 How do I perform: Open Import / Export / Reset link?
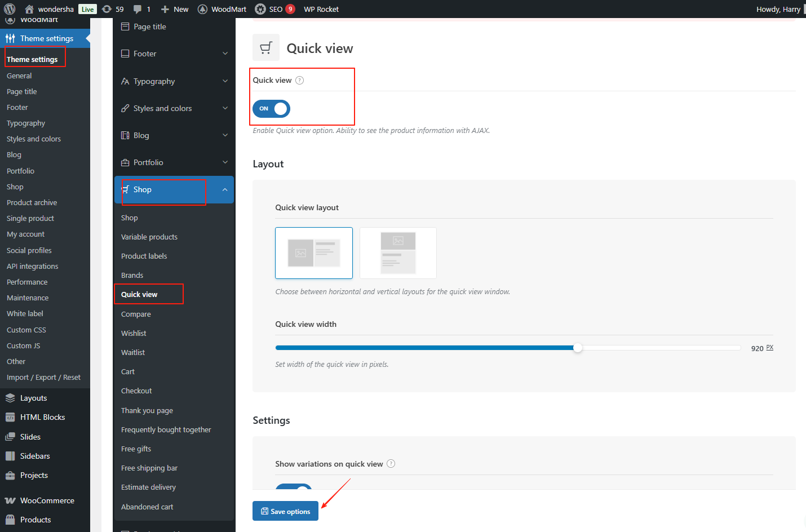[43, 378]
